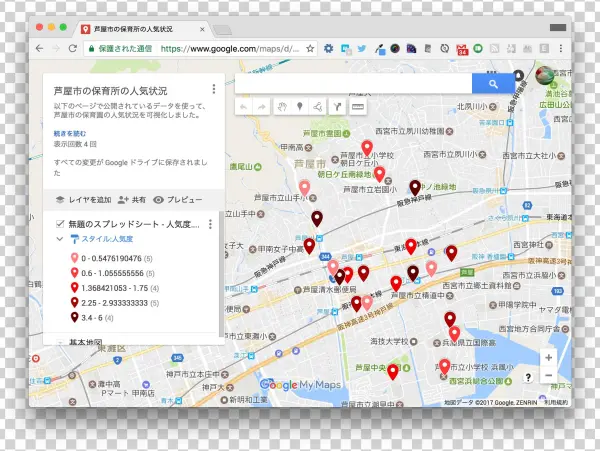Open the スタイル:人気度 style link
Screen dimensions: 600x451
pyautogui.click(x=107, y=239)
